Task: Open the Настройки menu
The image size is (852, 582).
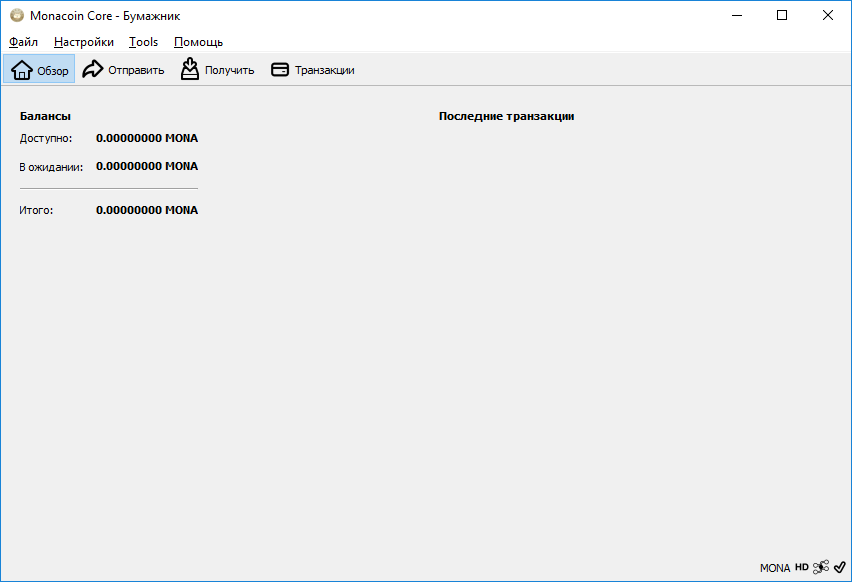Action: click(84, 42)
